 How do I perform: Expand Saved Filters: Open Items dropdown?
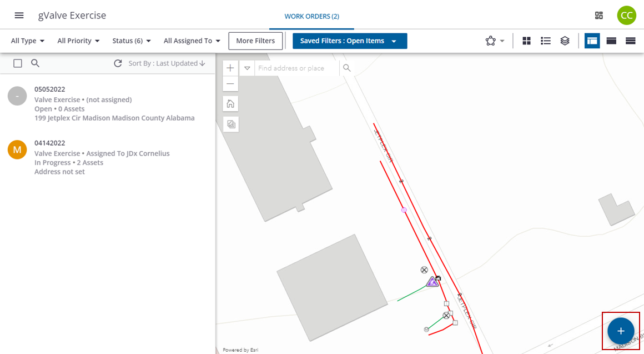[x=349, y=41]
